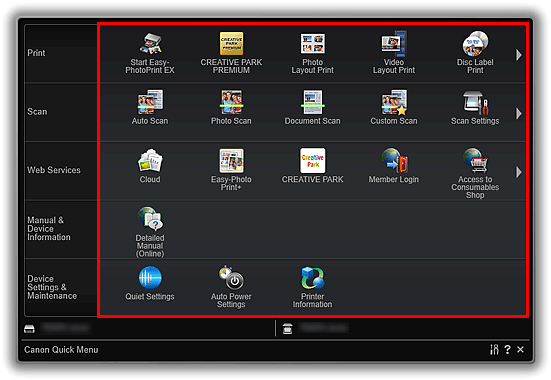
Task: Start Custom Scan
Action: coord(394,108)
